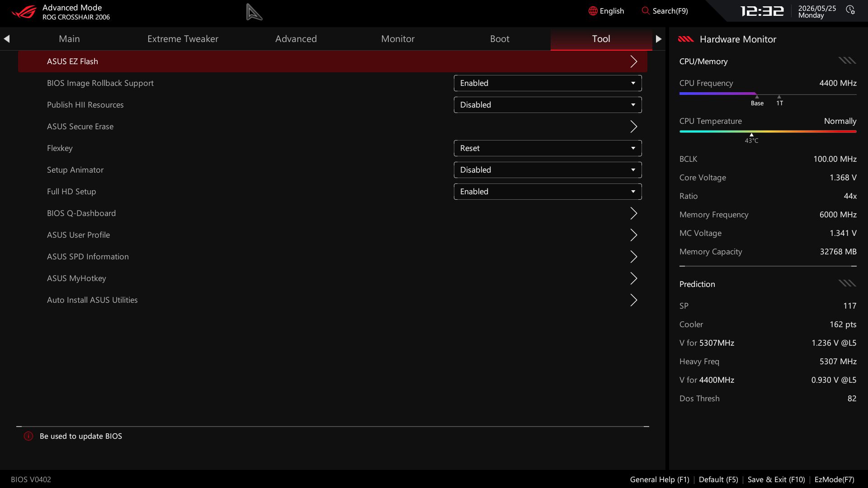Image resolution: width=868 pixels, height=488 pixels.
Task: Expand Auto Install ASUS Utilities chevron
Action: [634, 300]
